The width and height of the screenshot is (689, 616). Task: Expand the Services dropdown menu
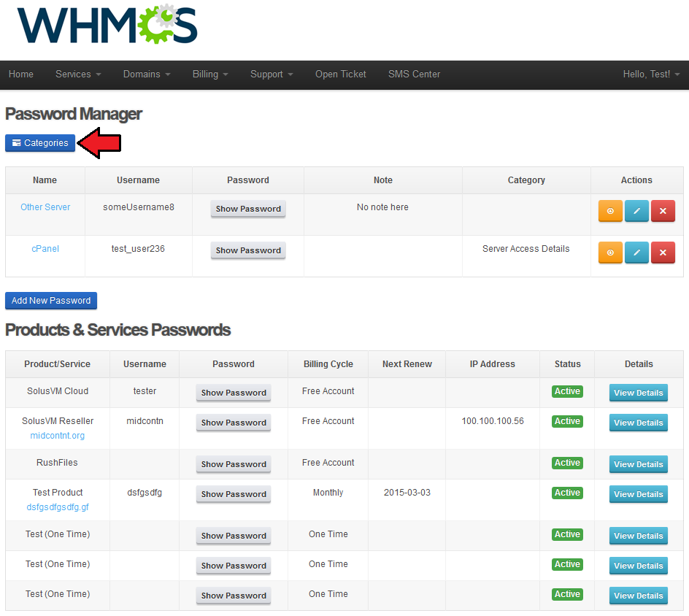pos(78,74)
